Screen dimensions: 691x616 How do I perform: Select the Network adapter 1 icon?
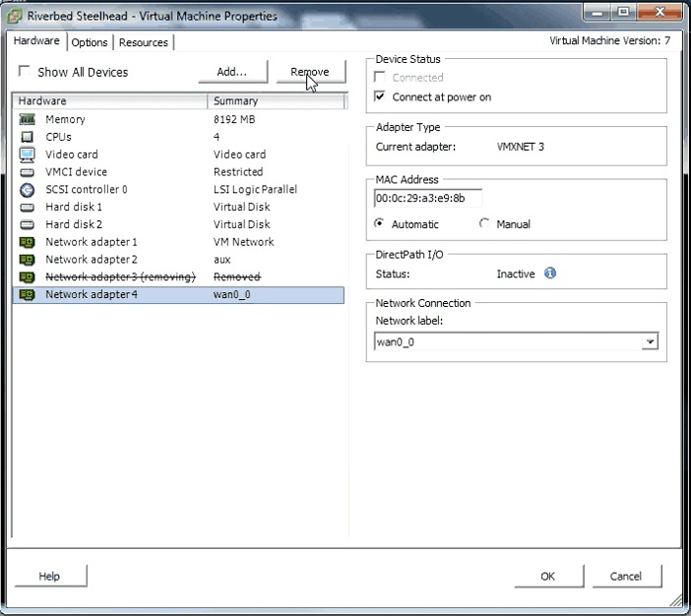tap(27, 242)
